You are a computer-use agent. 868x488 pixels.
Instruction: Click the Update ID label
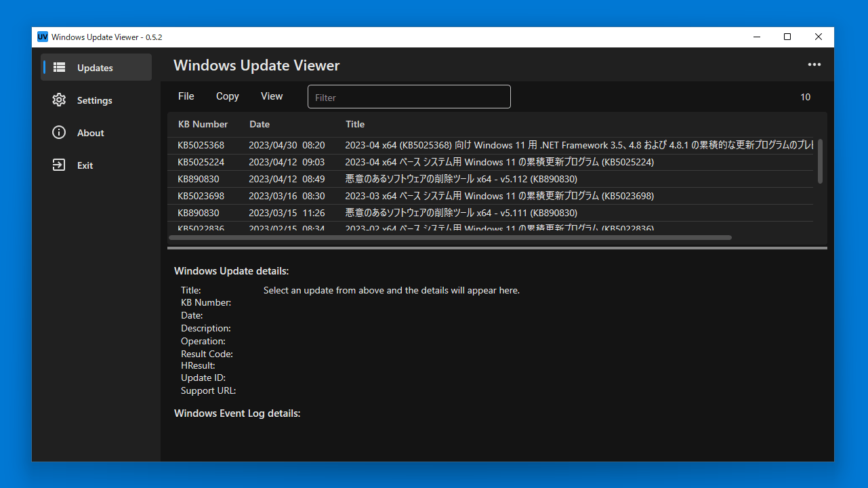point(203,378)
